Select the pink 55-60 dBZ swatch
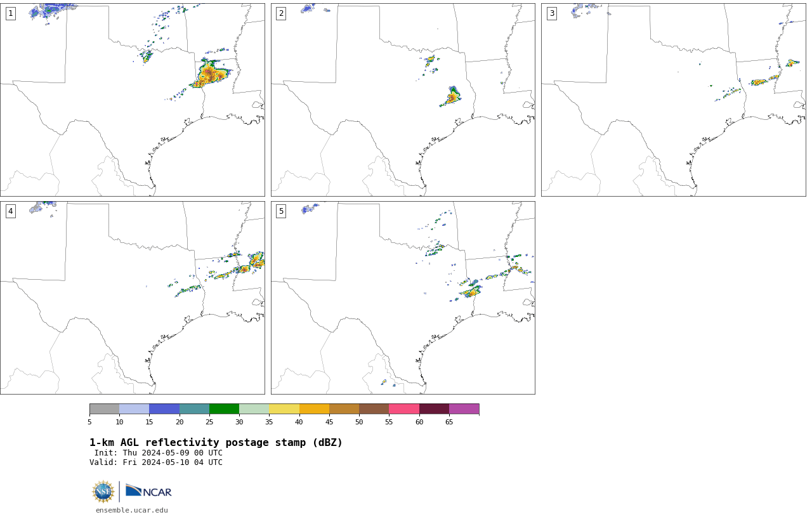Screen dimensions: 812x517 [404, 409]
